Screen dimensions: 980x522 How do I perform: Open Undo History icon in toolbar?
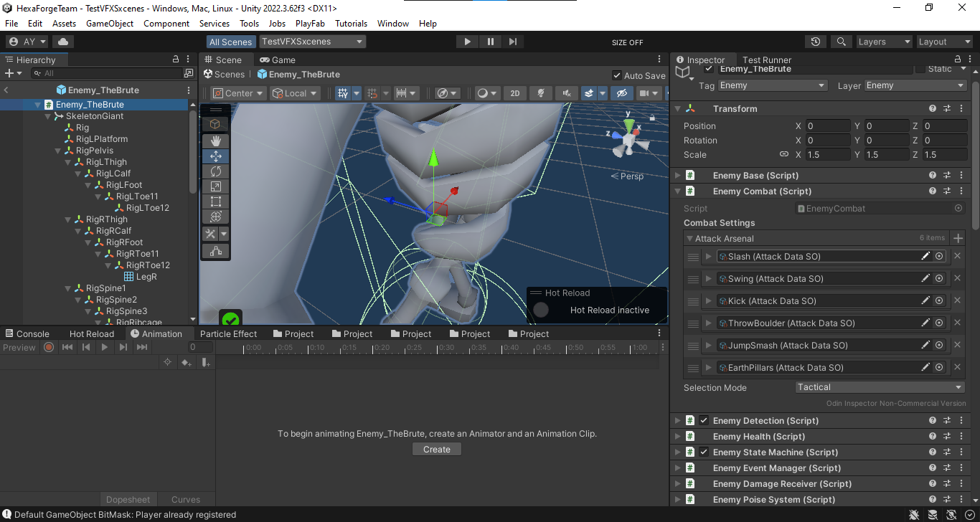815,42
